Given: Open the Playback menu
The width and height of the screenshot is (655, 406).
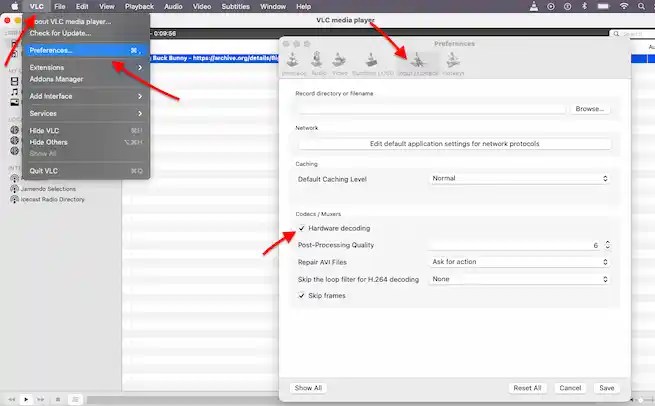Looking at the screenshot, I should click(x=139, y=6).
